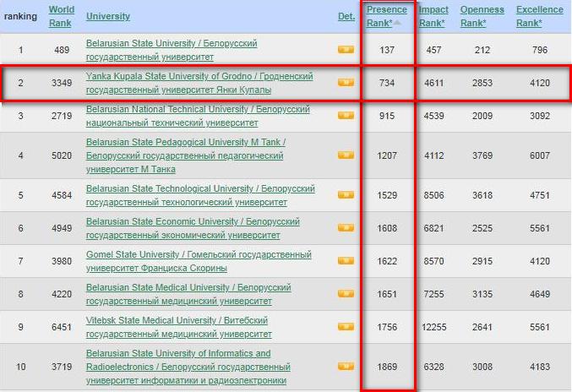The width and height of the screenshot is (572, 392).
Task: Open details icon for Belarusian State University
Action: 346,50
